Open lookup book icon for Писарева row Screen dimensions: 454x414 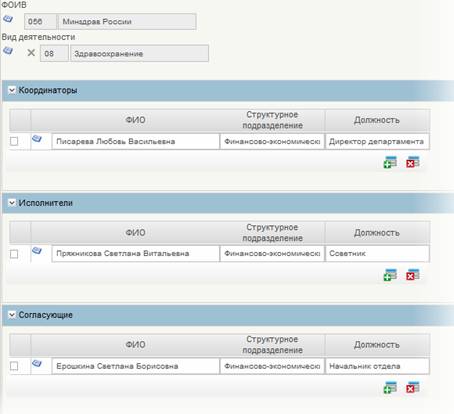(37, 138)
